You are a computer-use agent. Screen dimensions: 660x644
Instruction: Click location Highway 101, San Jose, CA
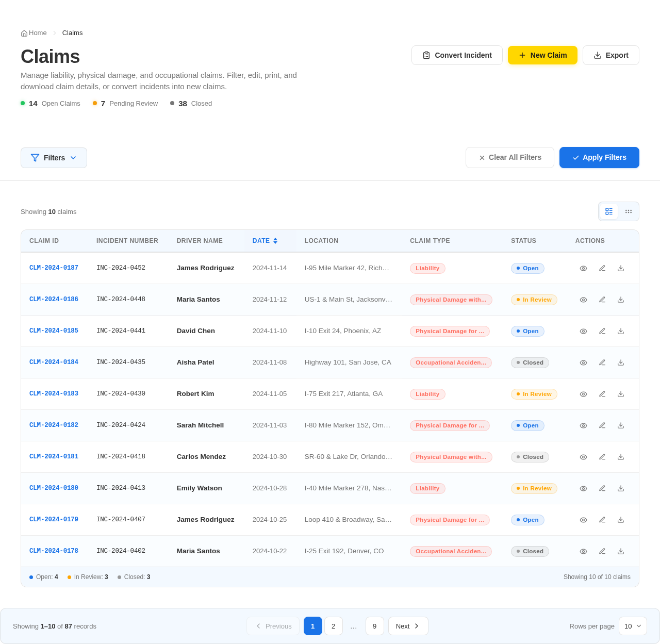[x=348, y=362]
